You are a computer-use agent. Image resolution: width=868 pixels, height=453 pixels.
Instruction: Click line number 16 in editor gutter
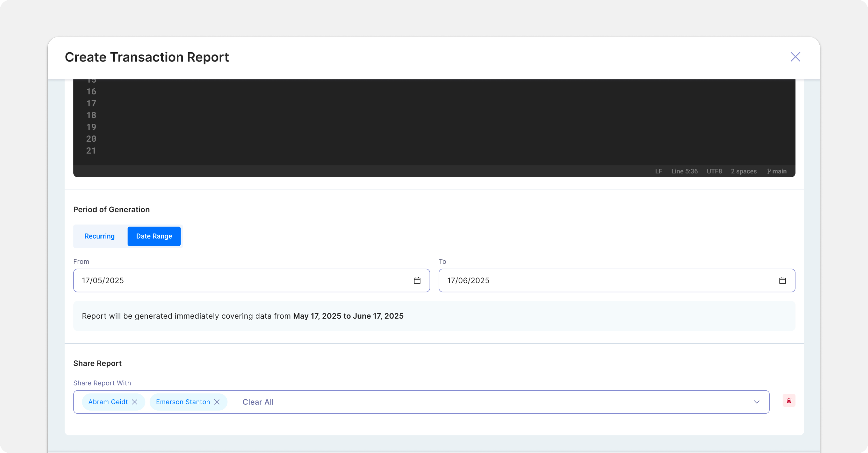tap(91, 92)
